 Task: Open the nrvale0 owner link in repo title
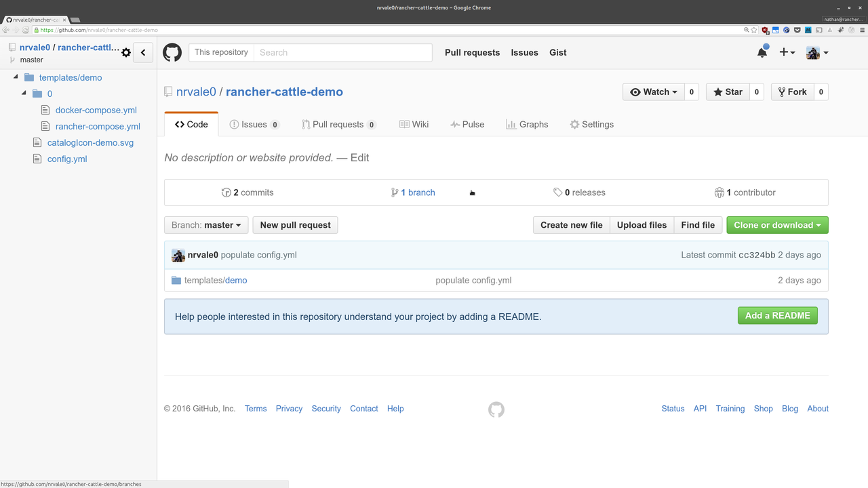tap(196, 91)
